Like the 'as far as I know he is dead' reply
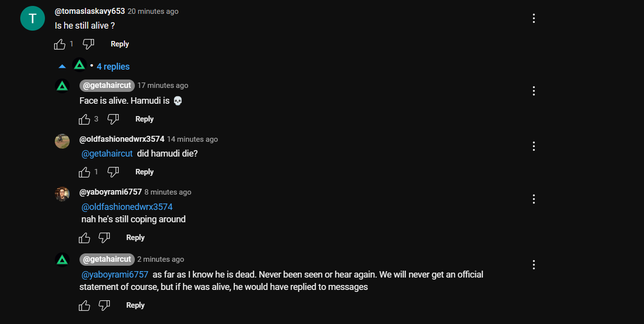This screenshot has width=644, height=324. click(84, 305)
